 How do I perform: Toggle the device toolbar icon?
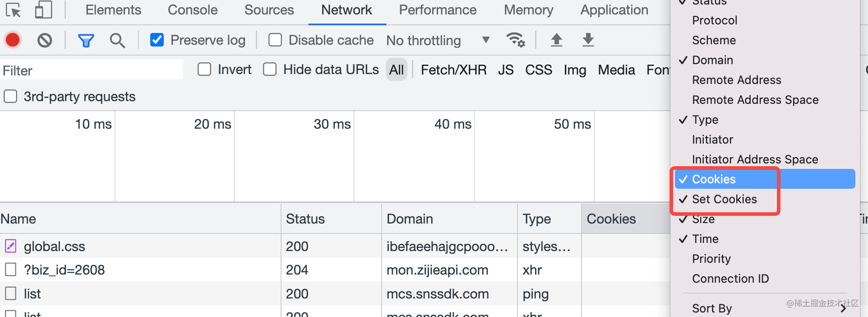43,10
